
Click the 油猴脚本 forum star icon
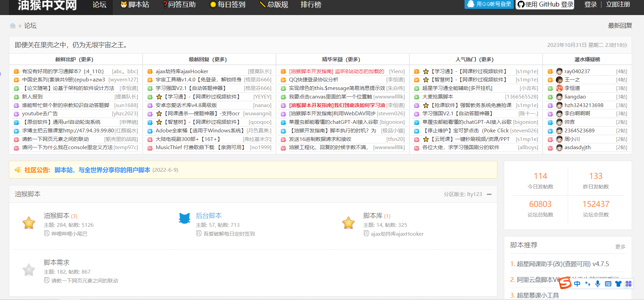tap(29, 223)
